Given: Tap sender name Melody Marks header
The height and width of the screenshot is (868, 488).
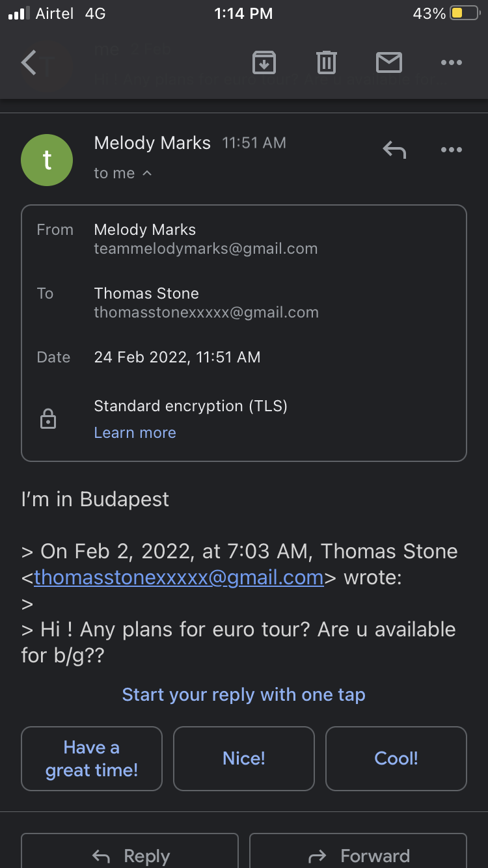Looking at the screenshot, I should [152, 143].
